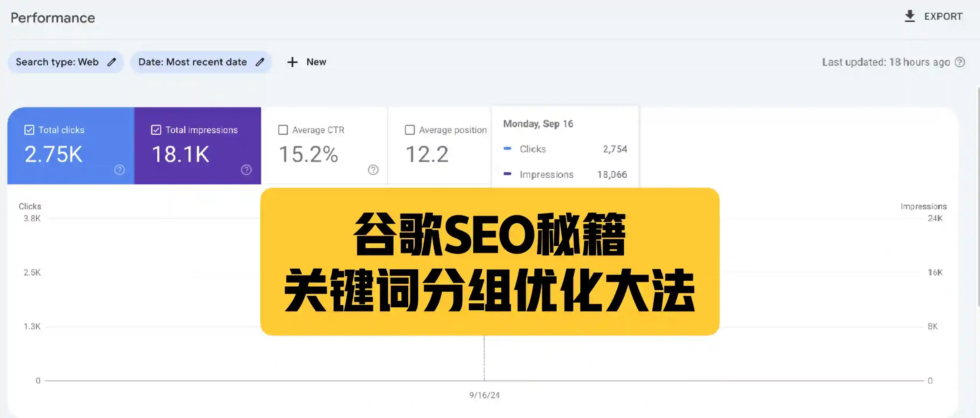Uncheck the Total clicks checkbox
Viewport: 980px width, 418px height.
(29, 130)
